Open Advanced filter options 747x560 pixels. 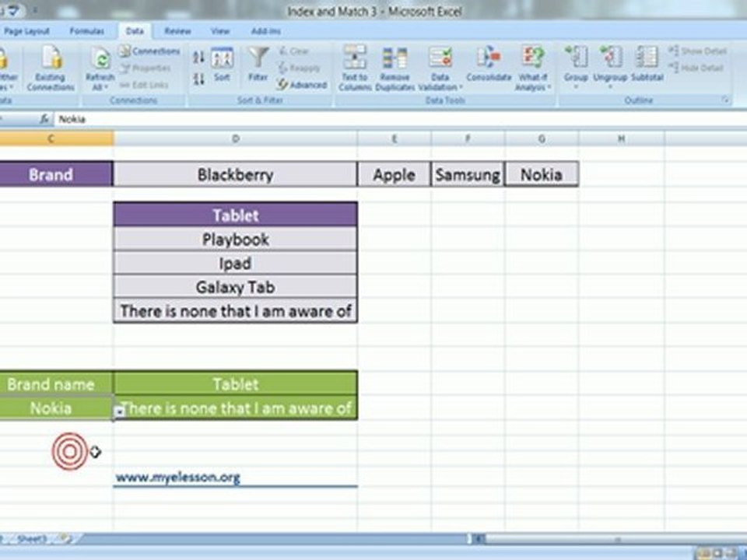(302, 85)
